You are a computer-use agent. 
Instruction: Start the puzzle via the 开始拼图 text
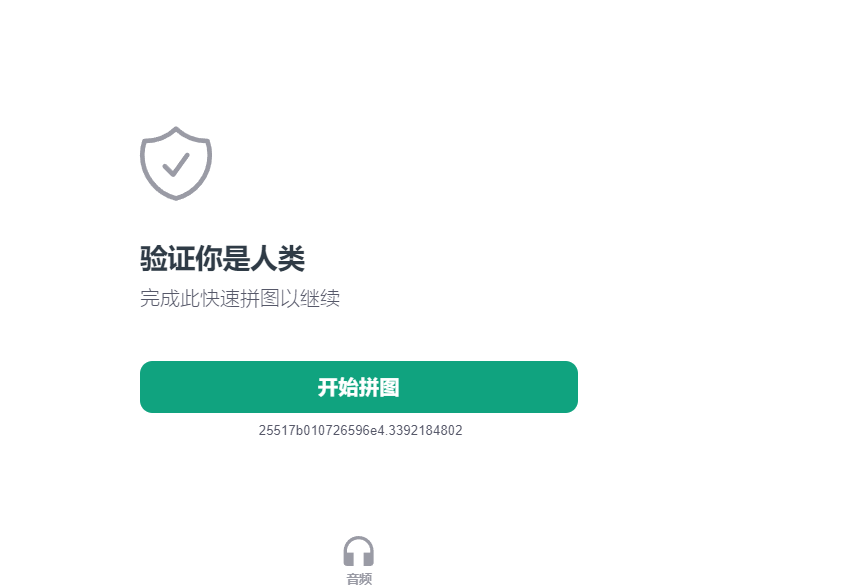tap(359, 387)
